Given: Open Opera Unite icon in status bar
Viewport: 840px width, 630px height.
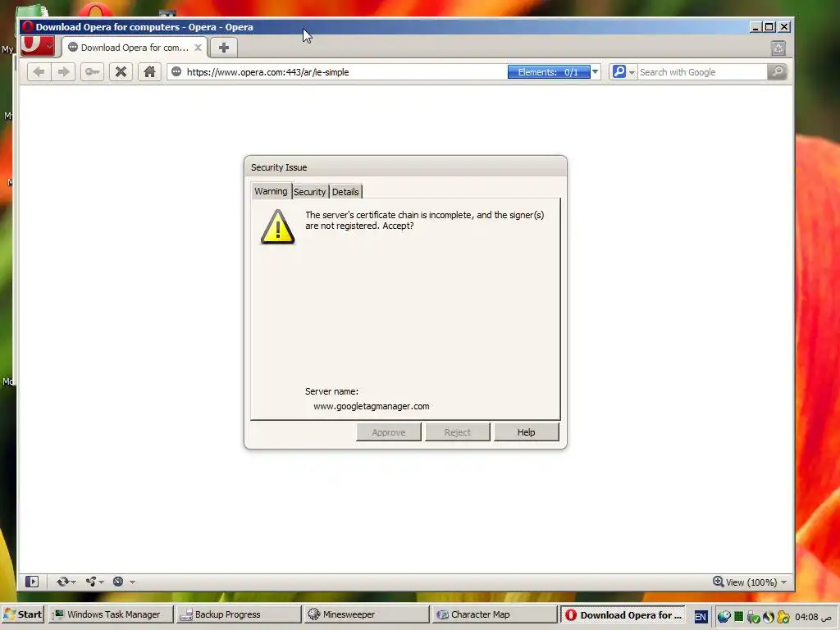Looking at the screenshot, I should tap(91, 582).
